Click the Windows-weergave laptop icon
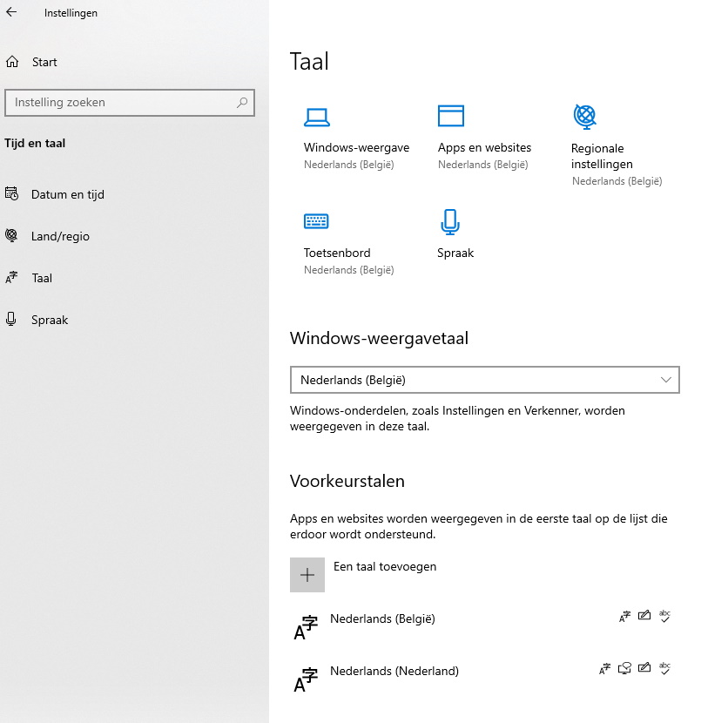This screenshot has height=723, width=728. [x=317, y=117]
